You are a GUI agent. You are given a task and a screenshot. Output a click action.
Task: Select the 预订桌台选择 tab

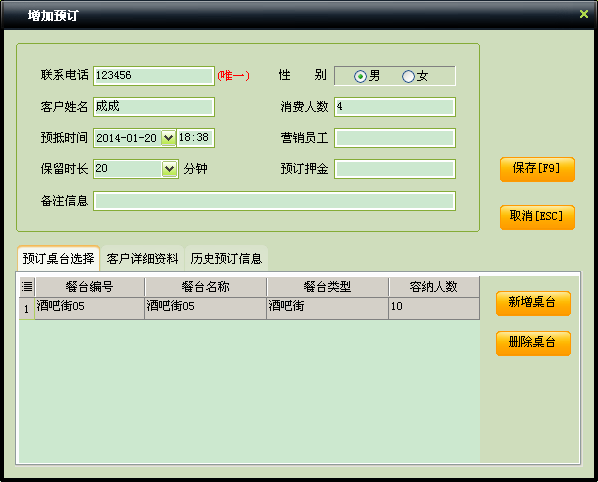tap(58, 259)
